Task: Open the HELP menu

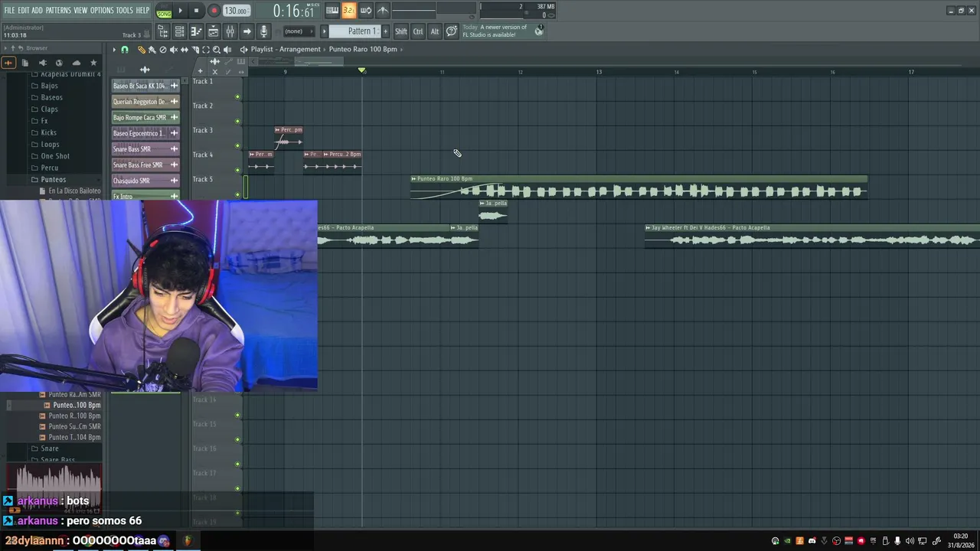Action: (142, 11)
